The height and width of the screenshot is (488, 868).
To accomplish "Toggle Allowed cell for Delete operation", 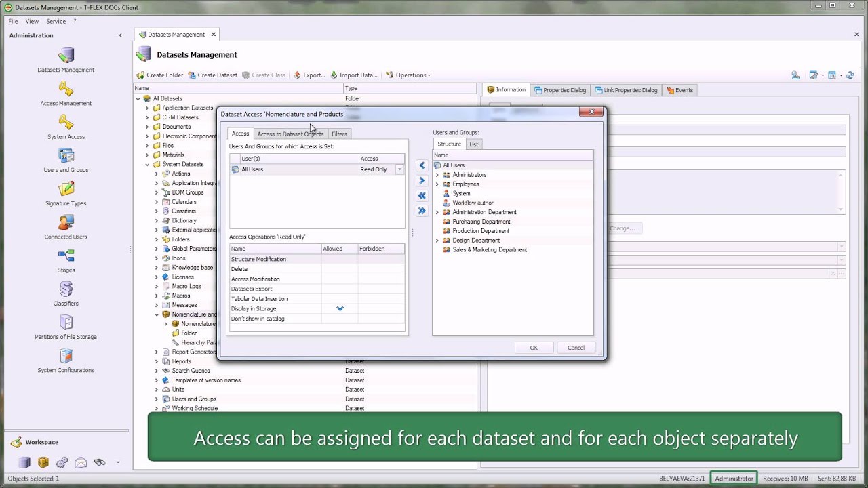I will point(340,269).
